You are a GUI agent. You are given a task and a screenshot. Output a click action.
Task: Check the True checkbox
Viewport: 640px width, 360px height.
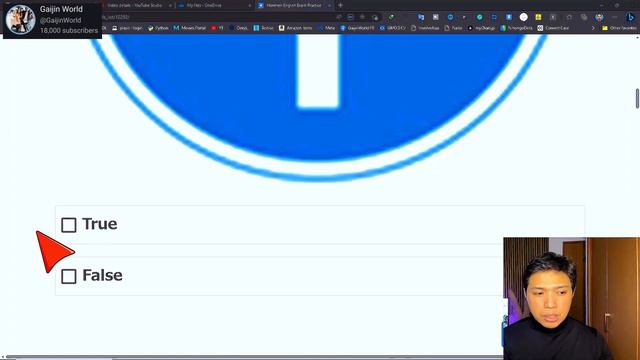tap(69, 225)
